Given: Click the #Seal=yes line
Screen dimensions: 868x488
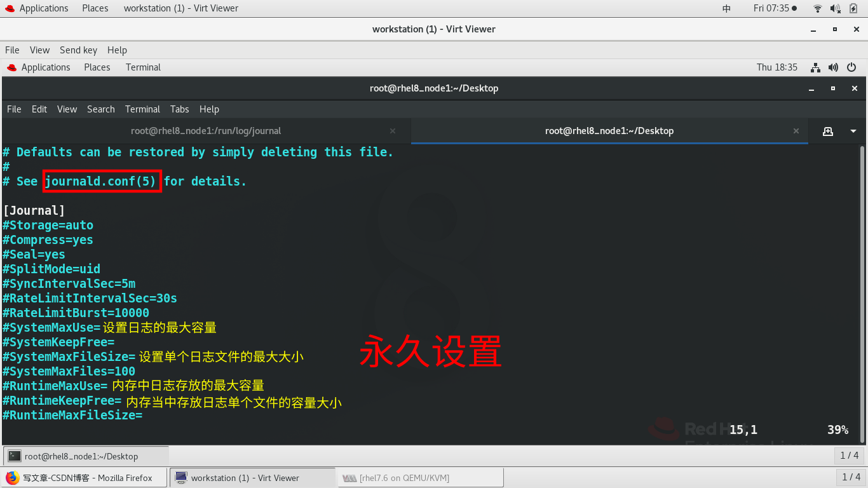Looking at the screenshot, I should (34, 254).
